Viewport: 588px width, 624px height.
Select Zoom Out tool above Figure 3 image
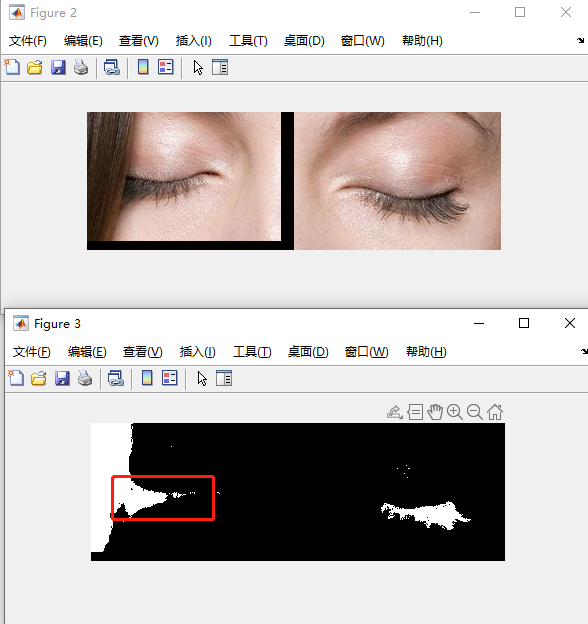[x=475, y=412]
